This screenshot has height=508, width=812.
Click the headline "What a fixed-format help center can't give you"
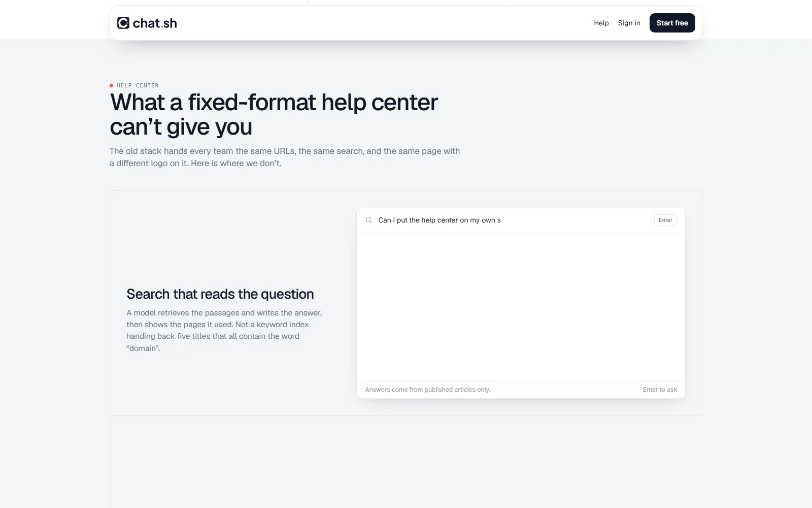[x=274, y=114]
